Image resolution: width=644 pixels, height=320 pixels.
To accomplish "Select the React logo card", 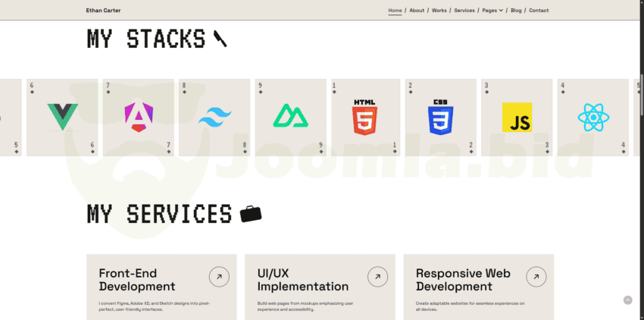I will pos(592,117).
